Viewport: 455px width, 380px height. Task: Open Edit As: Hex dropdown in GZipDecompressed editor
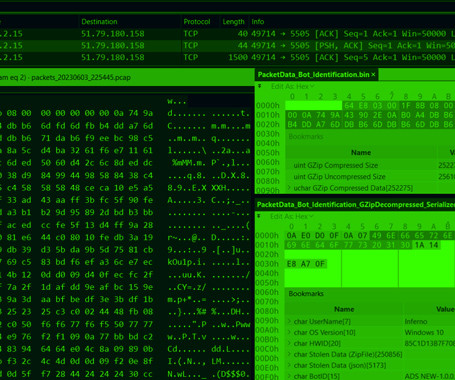click(292, 216)
